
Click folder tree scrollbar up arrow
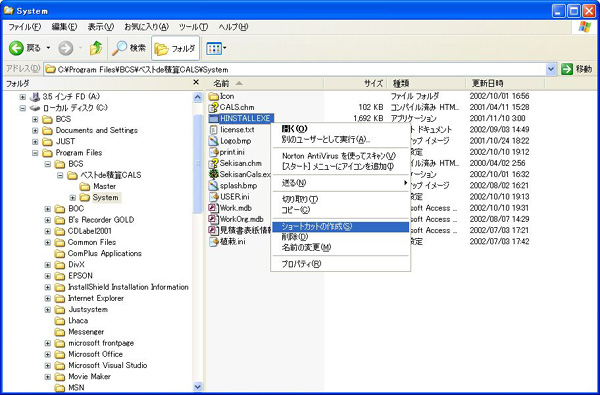point(197,97)
